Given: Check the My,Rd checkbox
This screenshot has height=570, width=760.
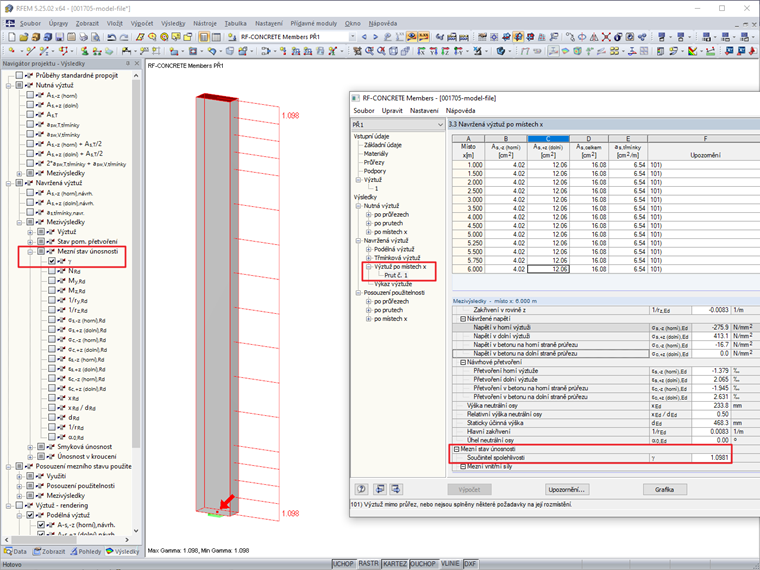Looking at the screenshot, I should click(52, 281).
